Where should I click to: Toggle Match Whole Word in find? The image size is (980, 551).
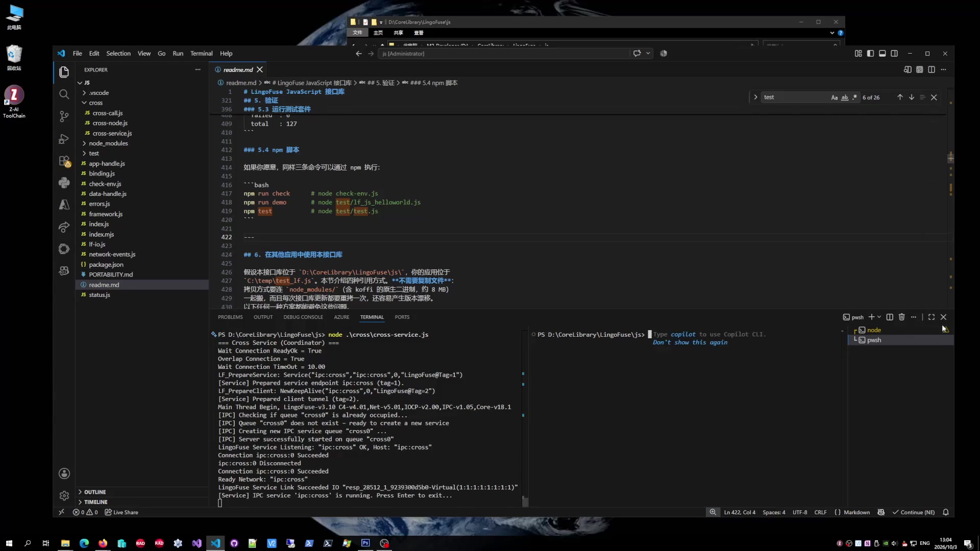click(845, 97)
